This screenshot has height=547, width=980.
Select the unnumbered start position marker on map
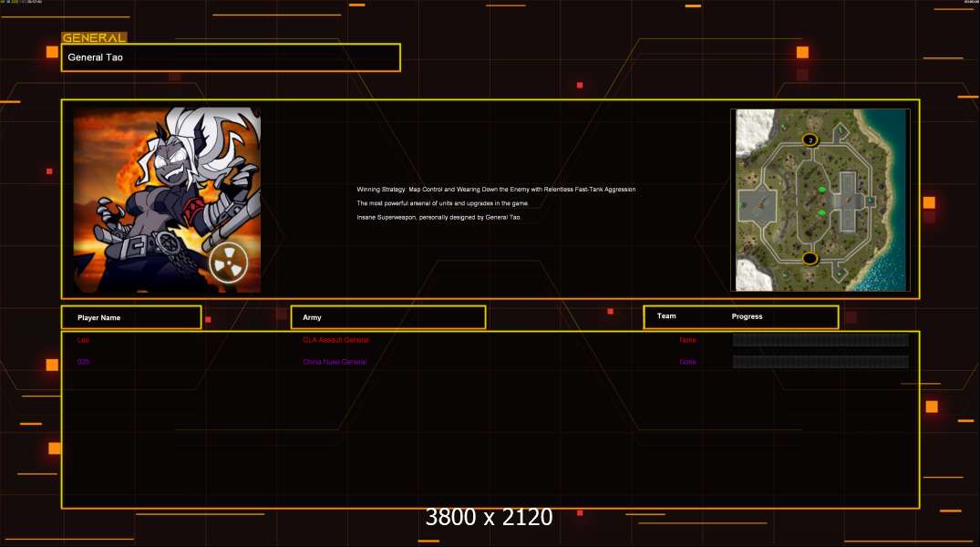click(810, 258)
